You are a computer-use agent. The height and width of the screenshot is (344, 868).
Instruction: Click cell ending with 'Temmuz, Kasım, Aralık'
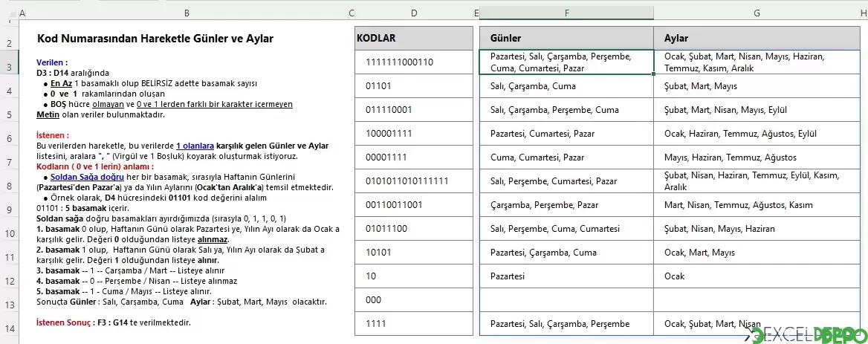point(757,62)
